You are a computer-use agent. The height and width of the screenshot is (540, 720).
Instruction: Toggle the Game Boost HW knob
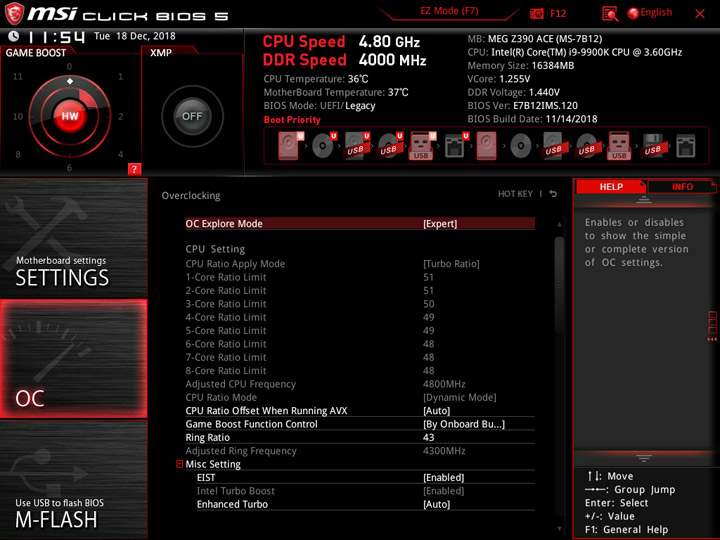click(70, 116)
